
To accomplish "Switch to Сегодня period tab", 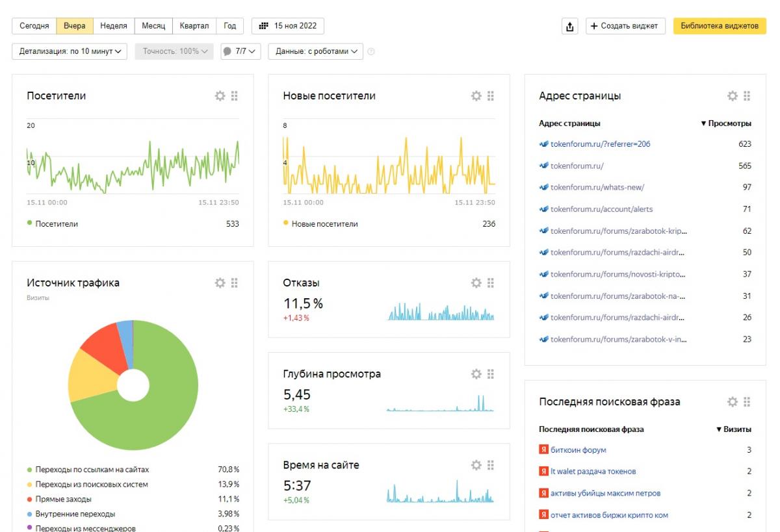I will [x=34, y=26].
